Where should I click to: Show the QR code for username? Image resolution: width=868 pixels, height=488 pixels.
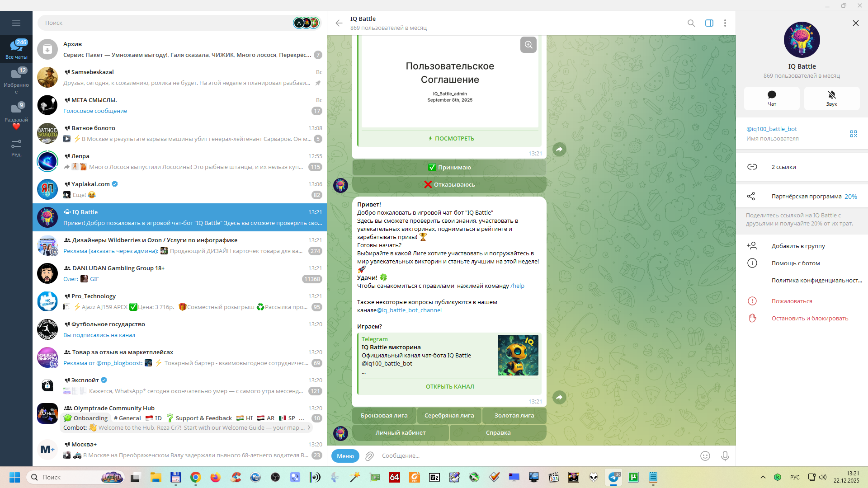coord(853,134)
